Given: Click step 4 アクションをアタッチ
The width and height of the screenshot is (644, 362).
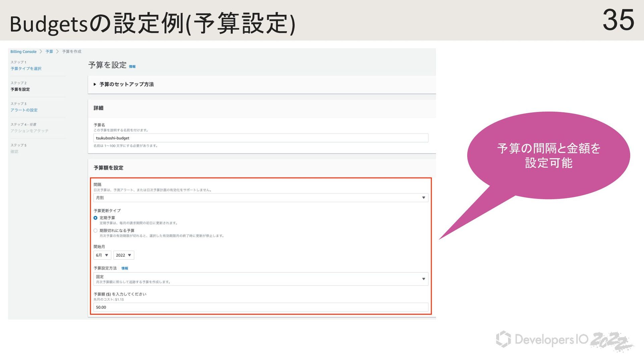Looking at the screenshot, I should [30, 131].
